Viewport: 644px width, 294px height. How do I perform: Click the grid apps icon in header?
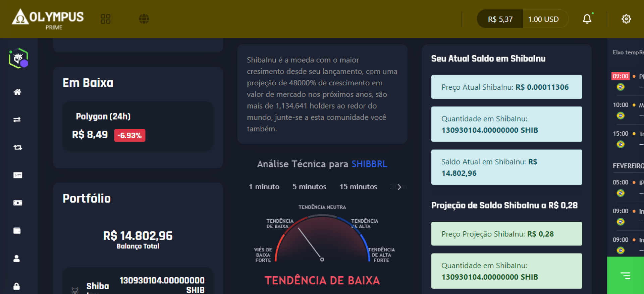[x=105, y=19]
